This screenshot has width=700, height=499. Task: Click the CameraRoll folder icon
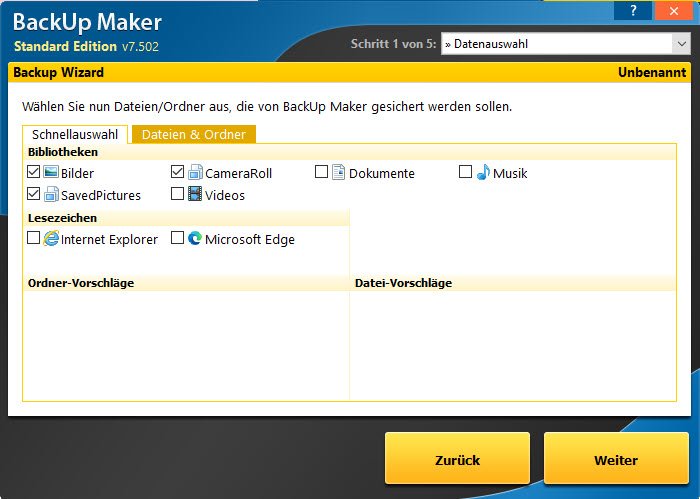click(195, 172)
